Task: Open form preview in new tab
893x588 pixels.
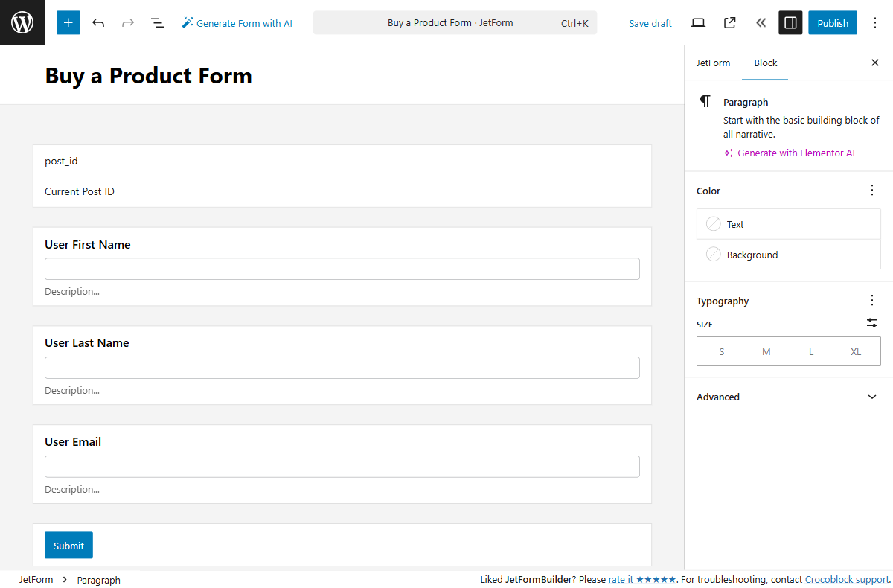Action: pos(730,23)
